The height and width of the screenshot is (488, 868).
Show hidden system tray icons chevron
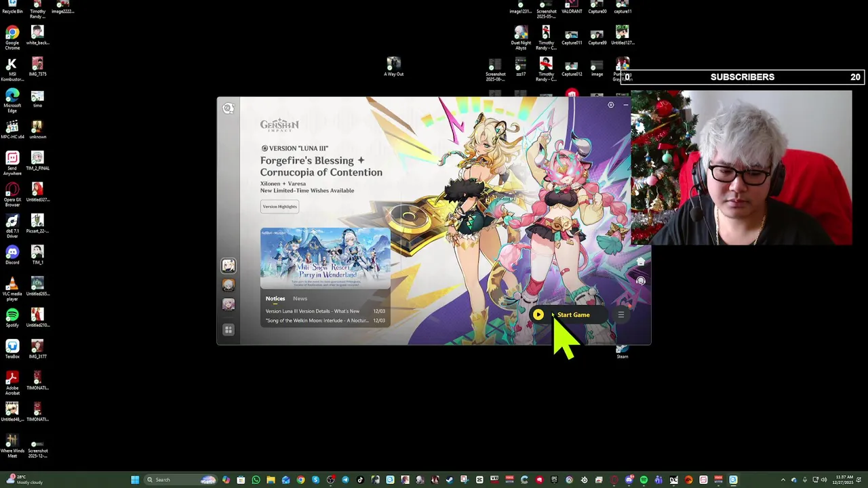783,480
